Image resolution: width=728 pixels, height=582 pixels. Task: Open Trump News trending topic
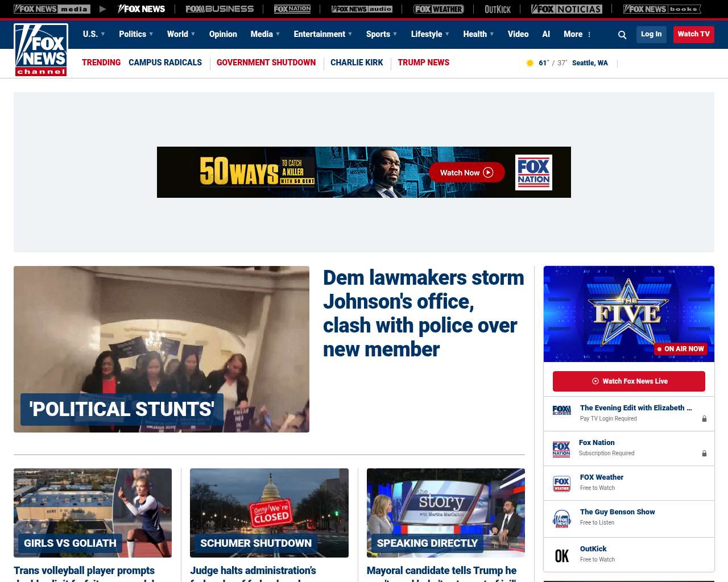tap(424, 63)
